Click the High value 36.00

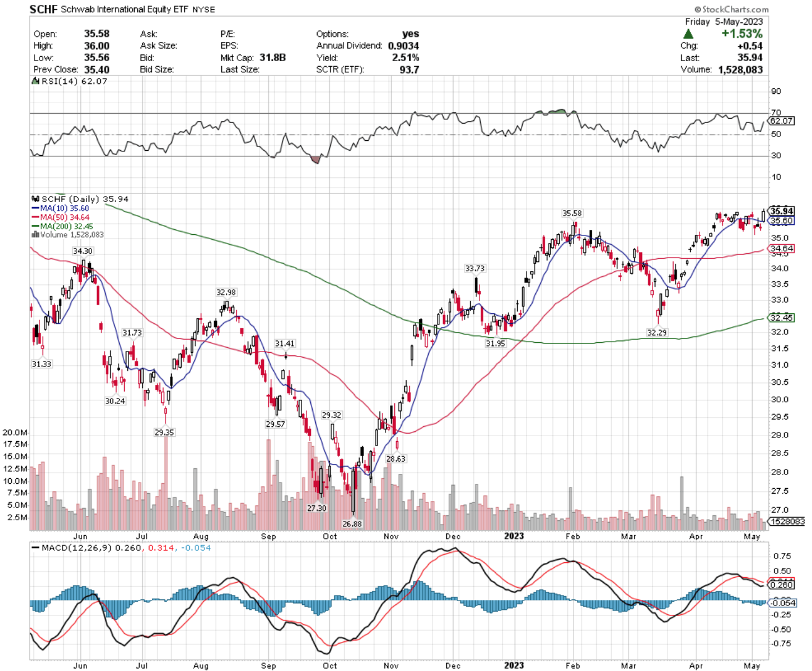[96, 46]
